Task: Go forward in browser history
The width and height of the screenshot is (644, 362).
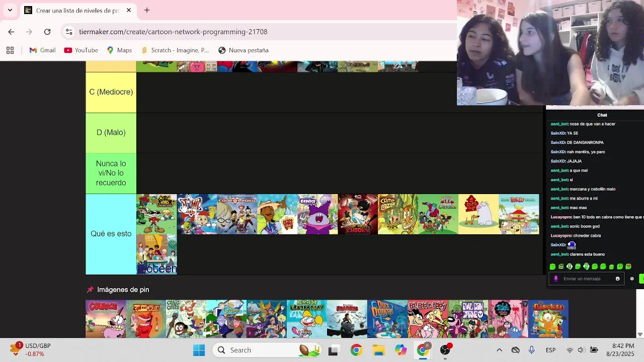Action: tap(29, 32)
